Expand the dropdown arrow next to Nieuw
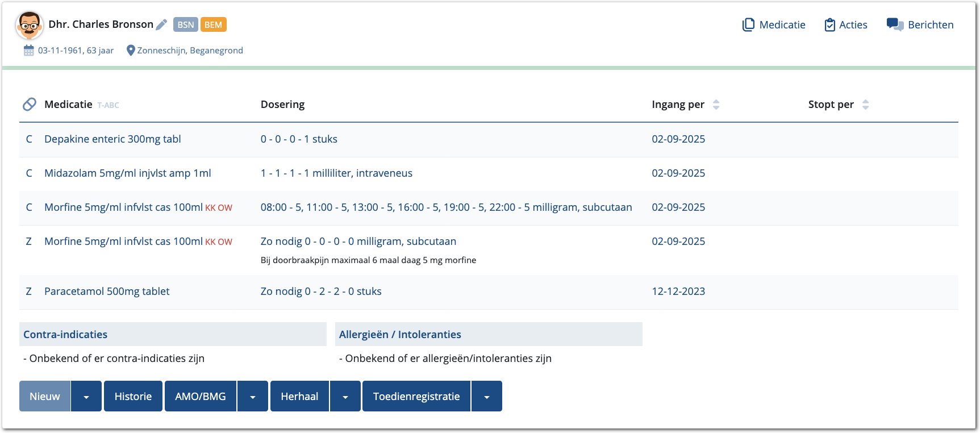 (86, 397)
